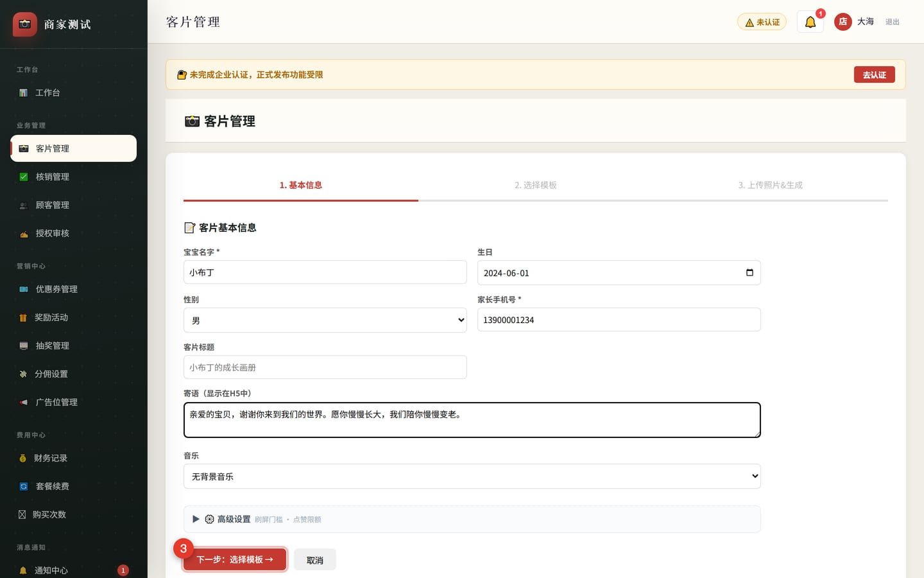Switch to step 2. 选择模板 tab
The width and height of the screenshot is (924, 578).
(x=535, y=186)
